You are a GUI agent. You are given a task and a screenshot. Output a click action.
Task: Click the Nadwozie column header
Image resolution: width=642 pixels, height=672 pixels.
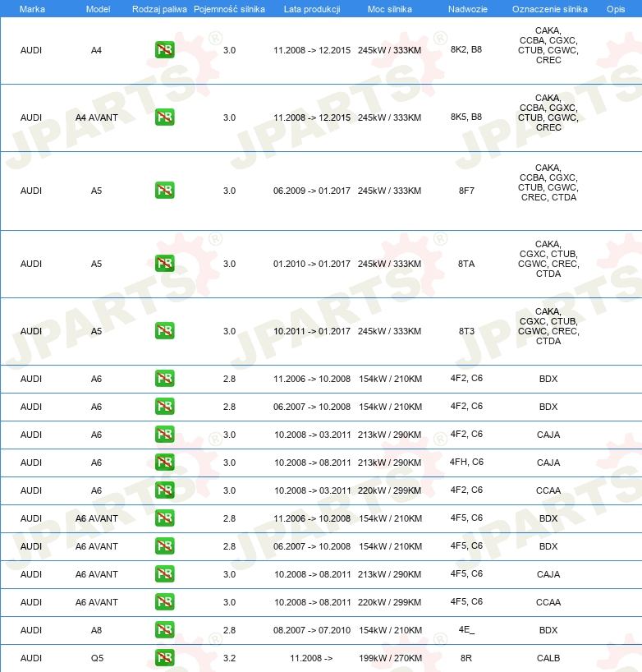point(468,9)
